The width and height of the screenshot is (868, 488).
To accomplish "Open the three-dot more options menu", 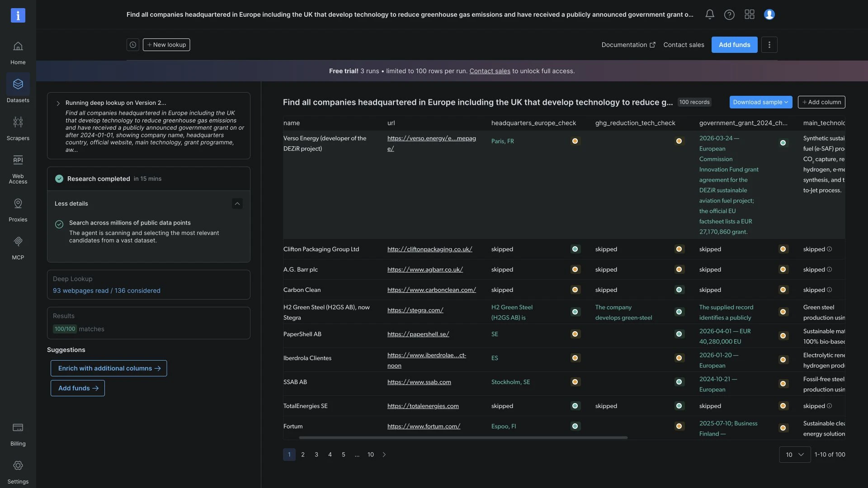I will coord(769,45).
